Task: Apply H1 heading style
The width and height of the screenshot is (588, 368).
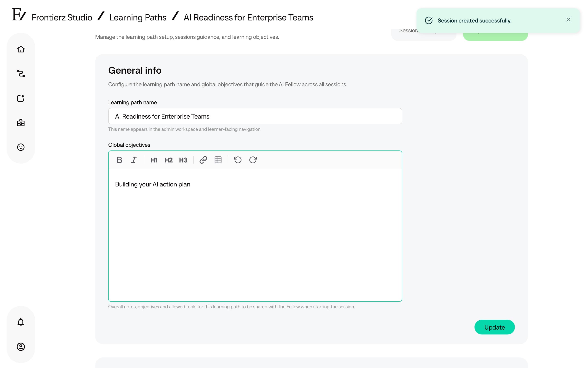Action: (x=154, y=160)
